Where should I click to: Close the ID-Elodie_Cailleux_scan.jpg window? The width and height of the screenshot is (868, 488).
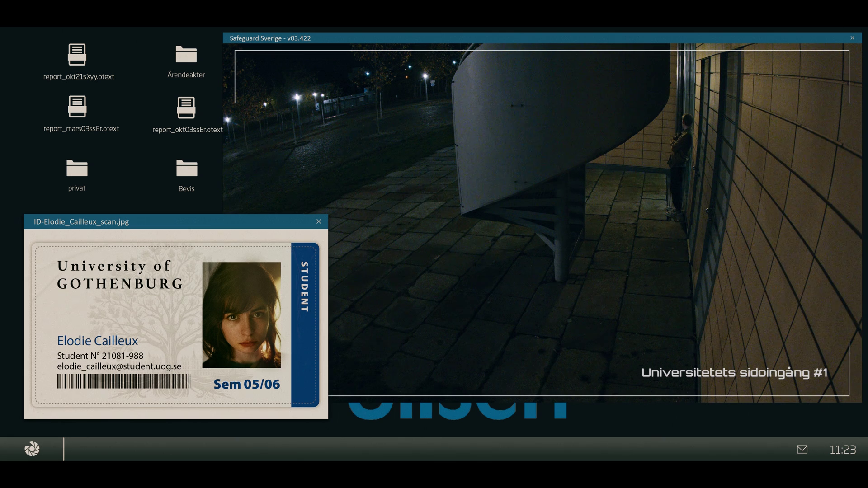[319, 221]
